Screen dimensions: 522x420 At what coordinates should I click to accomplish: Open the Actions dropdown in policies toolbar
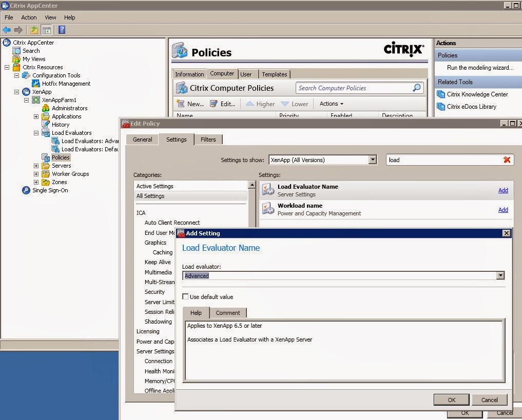(331, 104)
